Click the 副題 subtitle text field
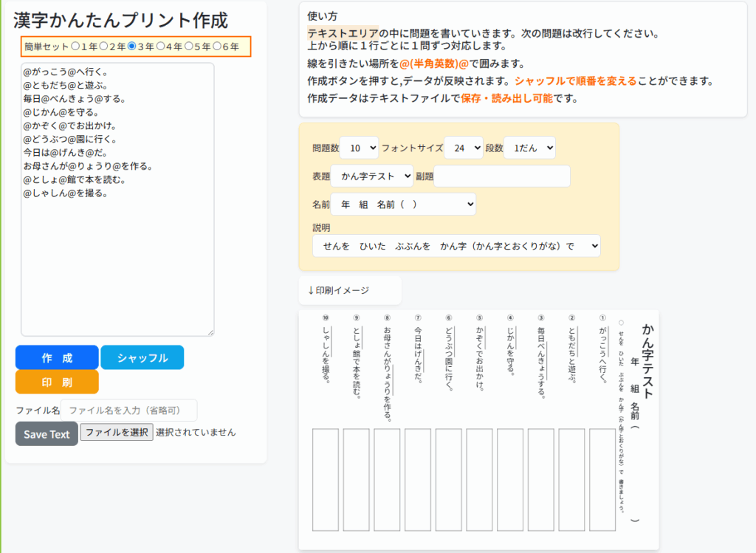 click(502, 176)
